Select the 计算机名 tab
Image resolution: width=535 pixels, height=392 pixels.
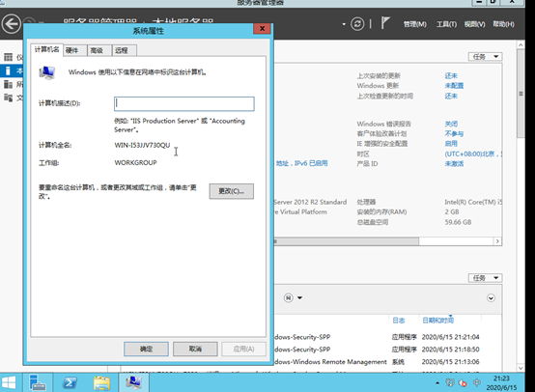(46, 50)
